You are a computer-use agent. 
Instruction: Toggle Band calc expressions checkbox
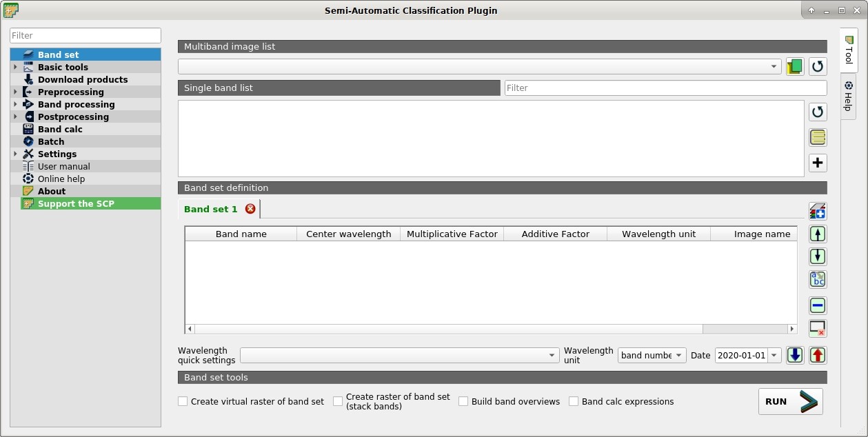coord(574,401)
